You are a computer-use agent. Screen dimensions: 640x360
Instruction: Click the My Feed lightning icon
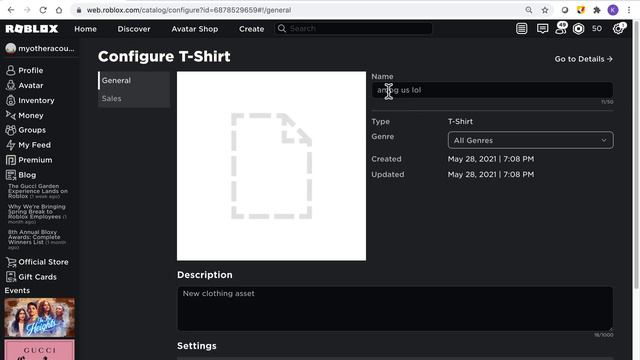11,145
